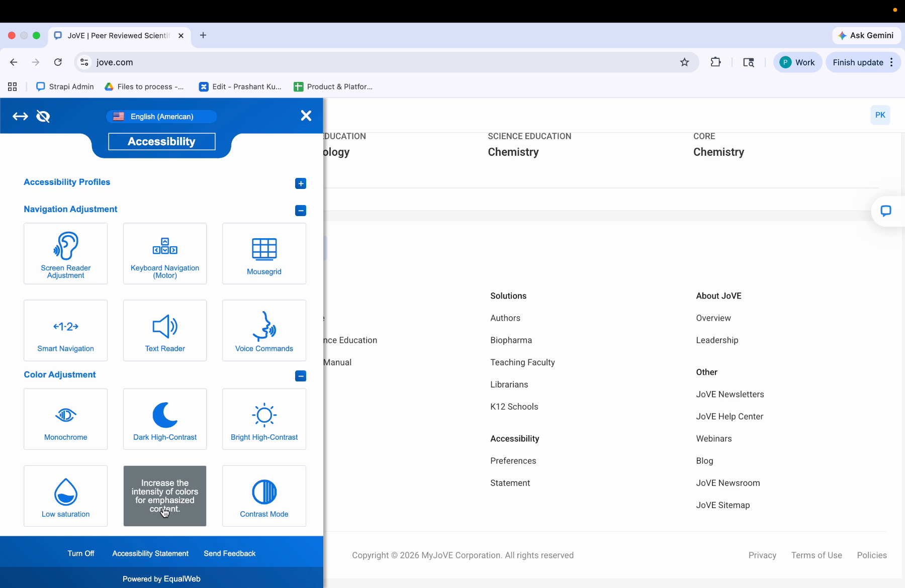
Task: Open the JoVE Newsletters link
Action: 730,395
